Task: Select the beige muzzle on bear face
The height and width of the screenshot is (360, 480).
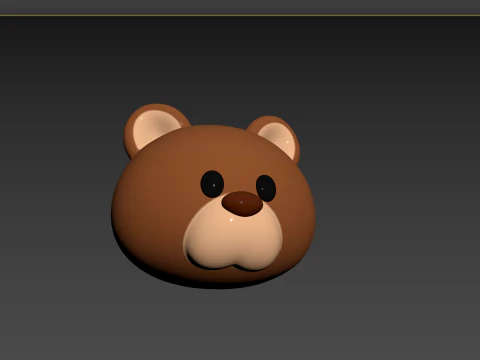Action: (233, 238)
